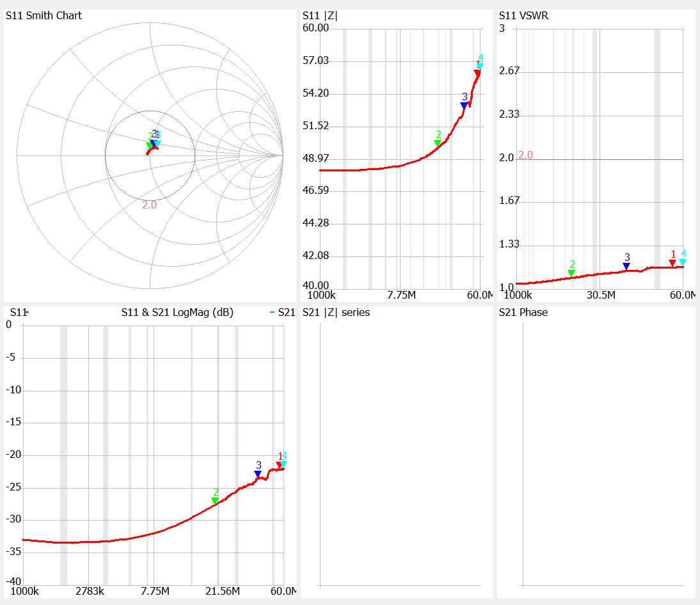
Task: Click the S11 Smith Chart title
Action: click(x=44, y=15)
